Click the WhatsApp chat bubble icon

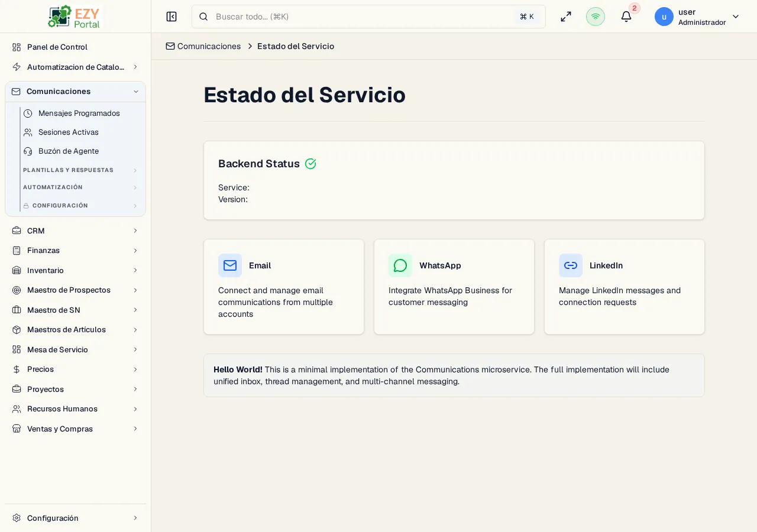point(400,265)
